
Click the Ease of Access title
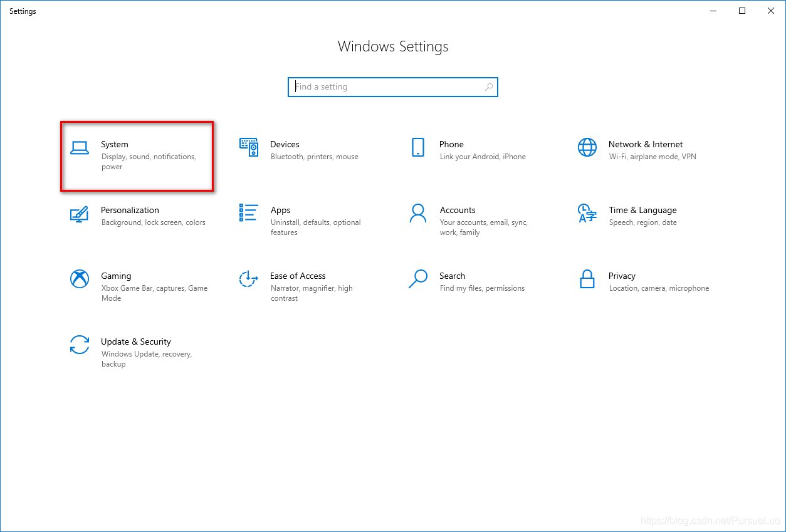(x=298, y=276)
